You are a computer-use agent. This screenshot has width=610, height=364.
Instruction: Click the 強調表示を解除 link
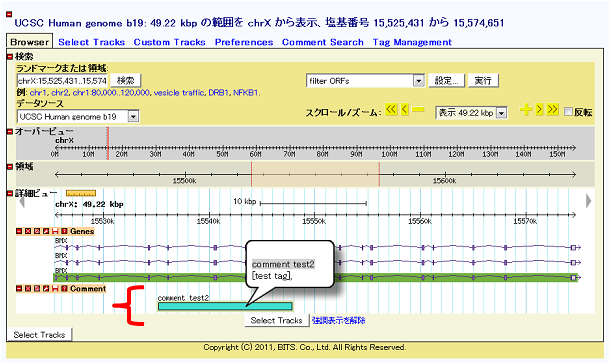tap(338, 320)
